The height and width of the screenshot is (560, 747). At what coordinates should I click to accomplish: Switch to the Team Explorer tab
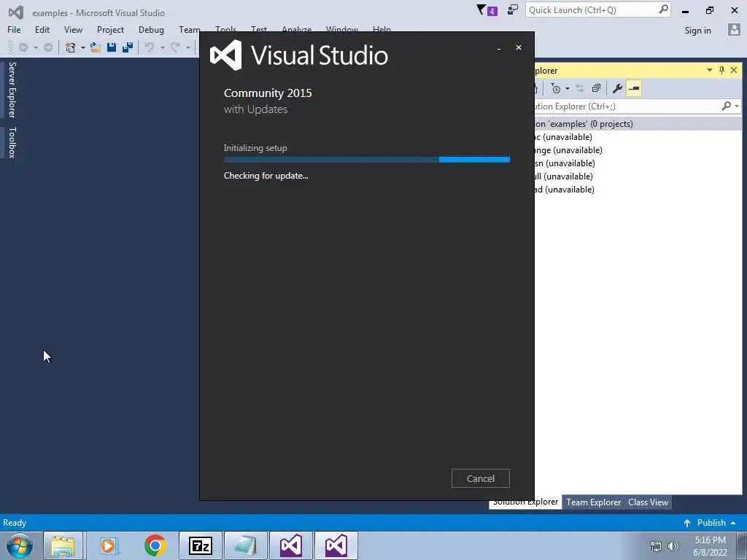click(593, 502)
